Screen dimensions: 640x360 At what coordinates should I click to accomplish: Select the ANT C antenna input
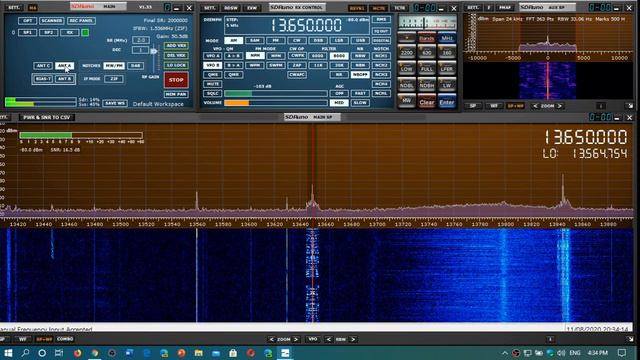pyautogui.click(x=43, y=65)
